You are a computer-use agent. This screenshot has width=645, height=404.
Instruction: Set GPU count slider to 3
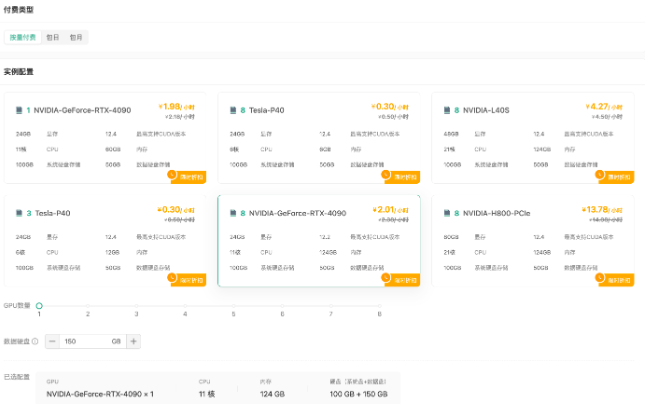pos(136,306)
